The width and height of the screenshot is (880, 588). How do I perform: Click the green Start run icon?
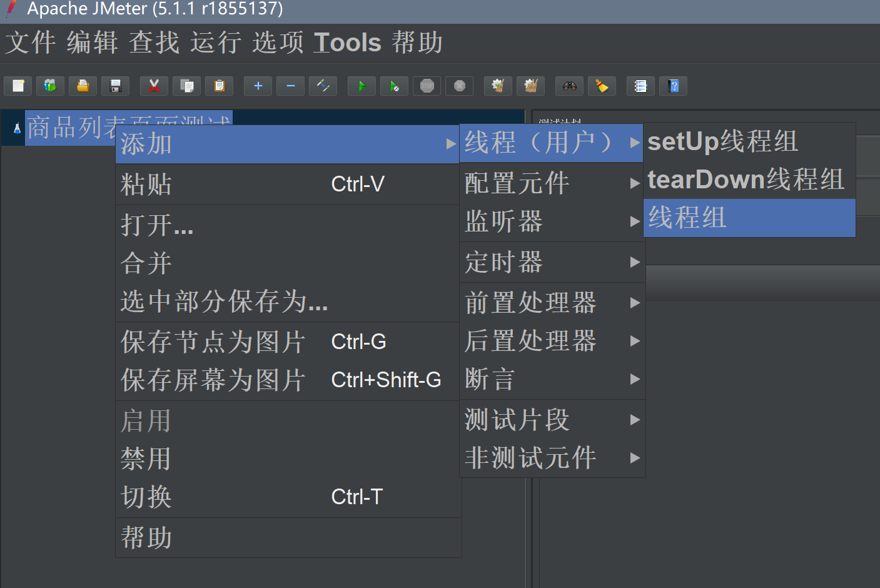tap(362, 86)
